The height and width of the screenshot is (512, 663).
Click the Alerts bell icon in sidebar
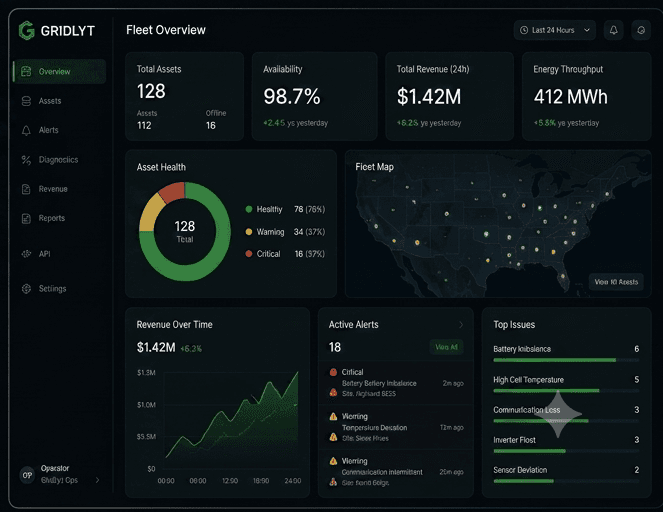(x=26, y=131)
